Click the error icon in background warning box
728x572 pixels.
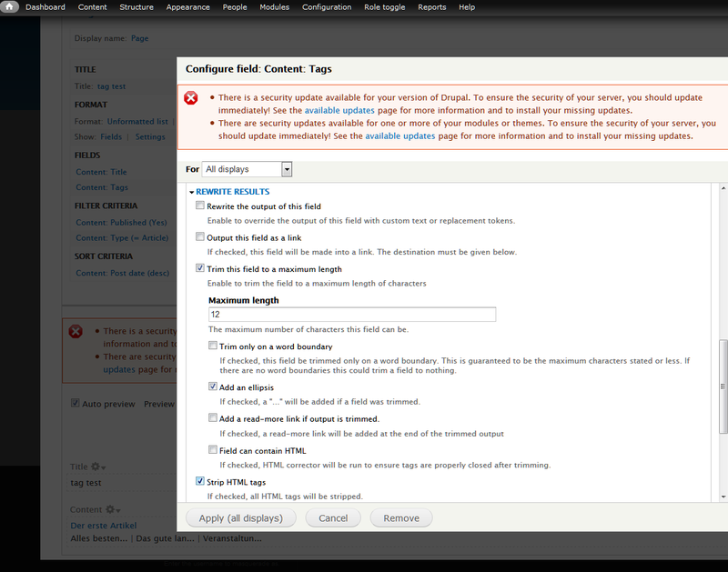[x=77, y=332]
